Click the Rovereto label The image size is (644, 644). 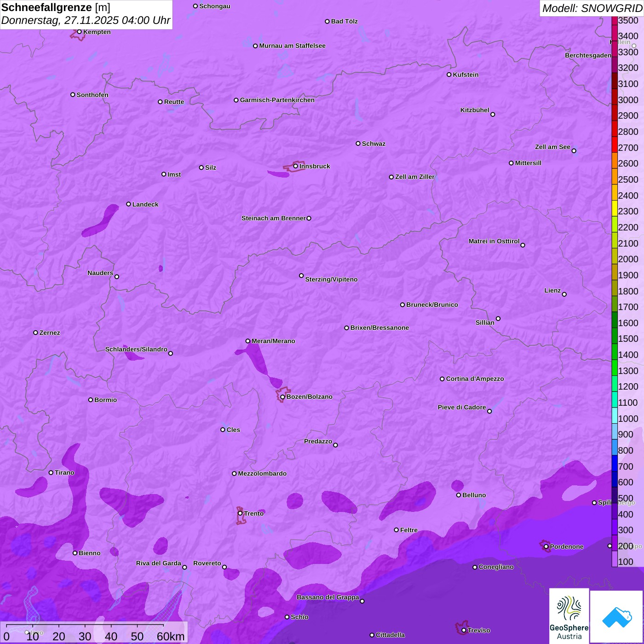click(x=207, y=563)
